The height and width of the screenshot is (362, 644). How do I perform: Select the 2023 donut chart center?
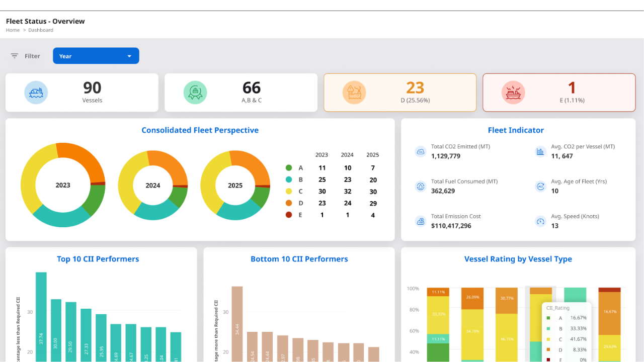click(x=63, y=185)
